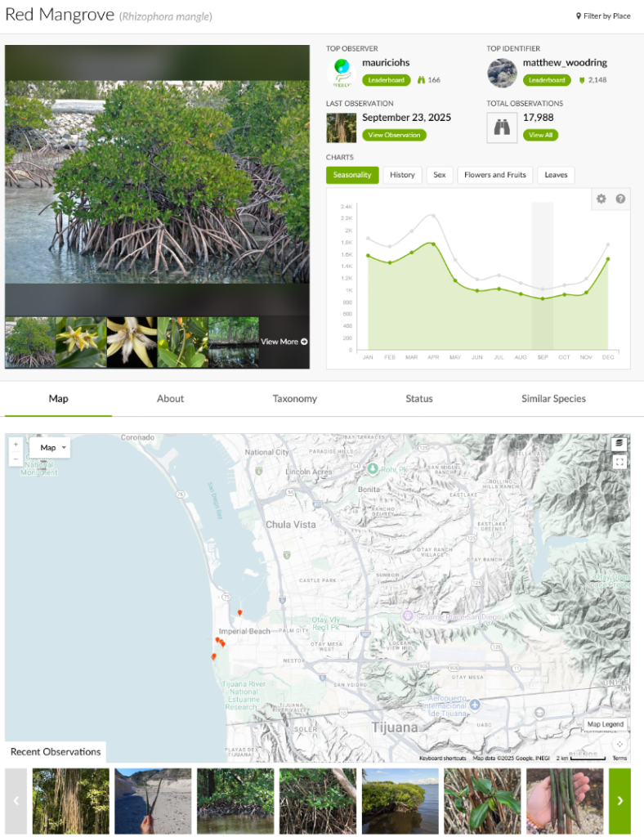The width and height of the screenshot is (644, 837).
Task: Click mauriciohs observer avatar
Action: (x=341, y=73)
